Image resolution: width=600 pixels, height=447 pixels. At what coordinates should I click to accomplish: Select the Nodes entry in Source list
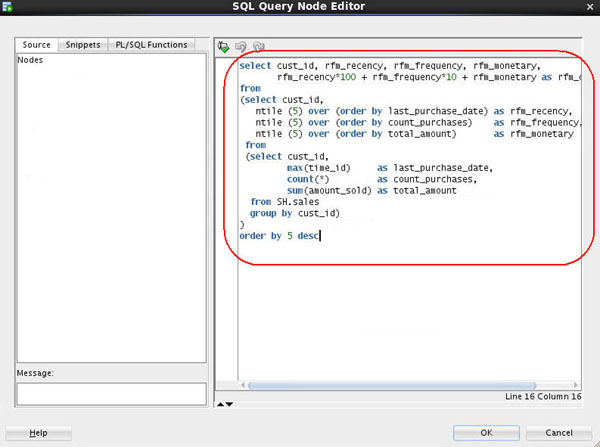(x=30, y=60)
